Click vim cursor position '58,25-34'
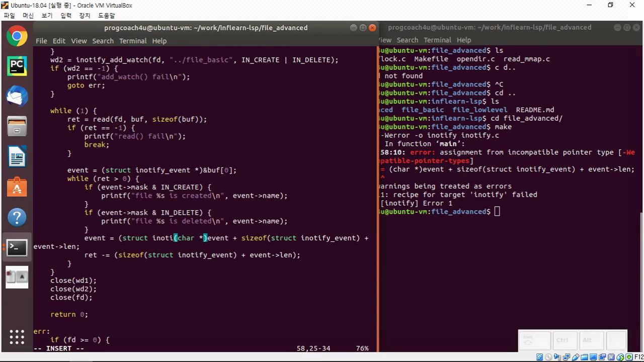 (x=313, y=348)
